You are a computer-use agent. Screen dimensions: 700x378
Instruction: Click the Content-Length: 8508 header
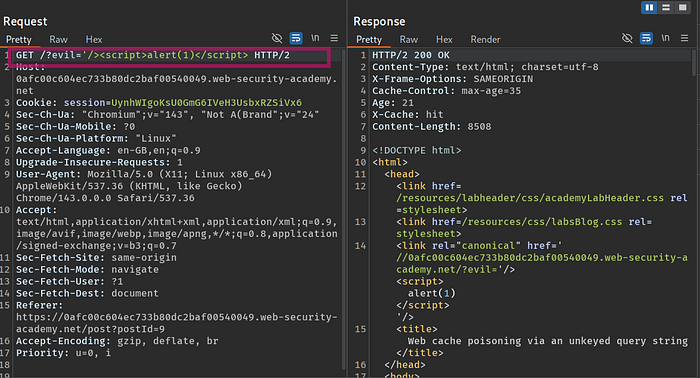(432, 127)
